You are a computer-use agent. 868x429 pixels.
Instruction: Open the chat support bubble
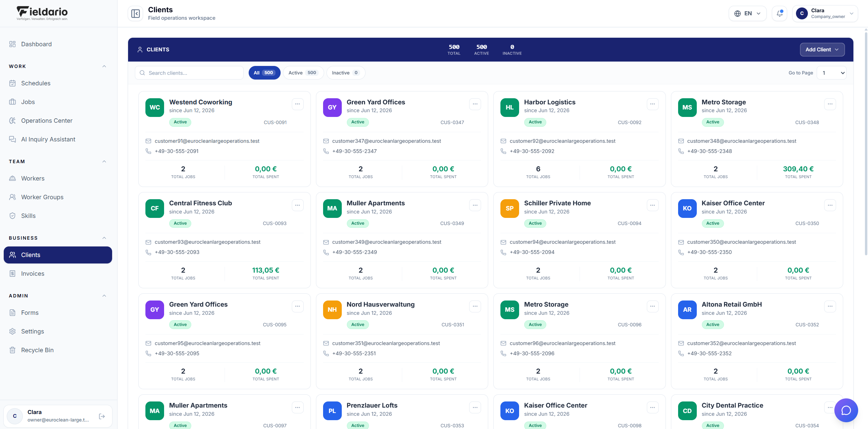pos(846,410)
